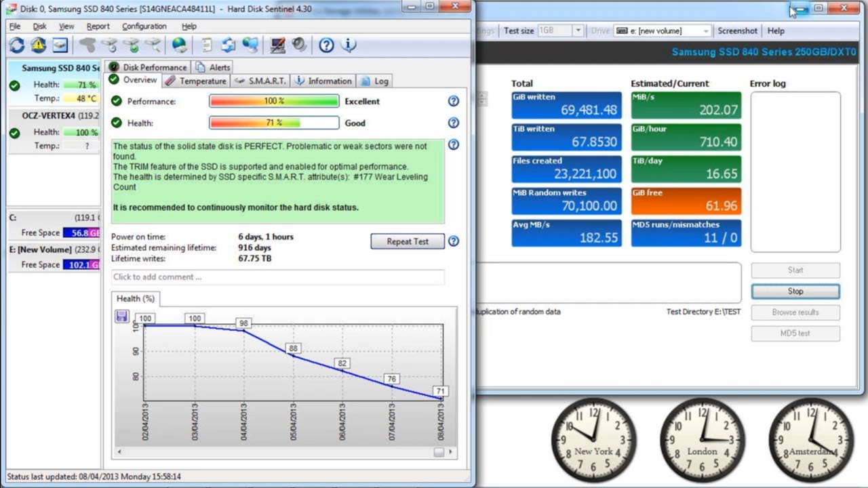The image size is (868, 488).
Task: Click the grayed-out stethoscope disk test icon
Action: [x=87, y=45]
